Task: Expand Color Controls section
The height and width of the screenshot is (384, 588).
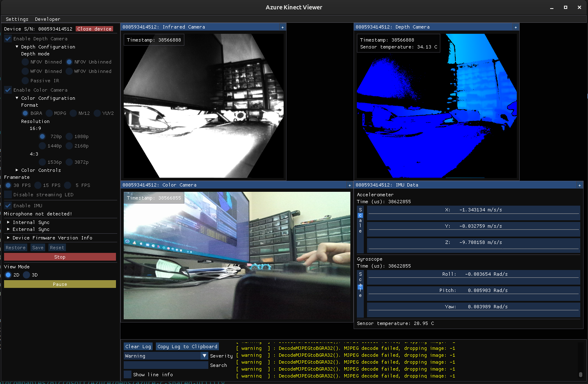Action: coord(17,170)
